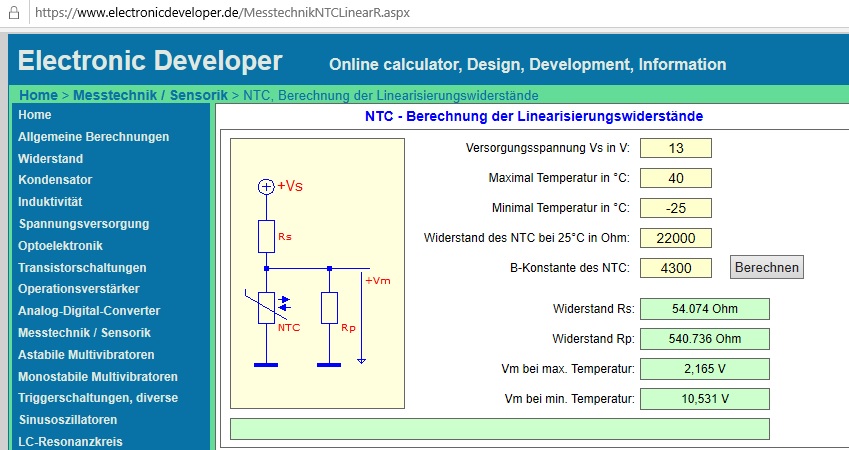Click the Vm min temperature result 10,531 V
The image size is (849, 450).
click(704, 399)
